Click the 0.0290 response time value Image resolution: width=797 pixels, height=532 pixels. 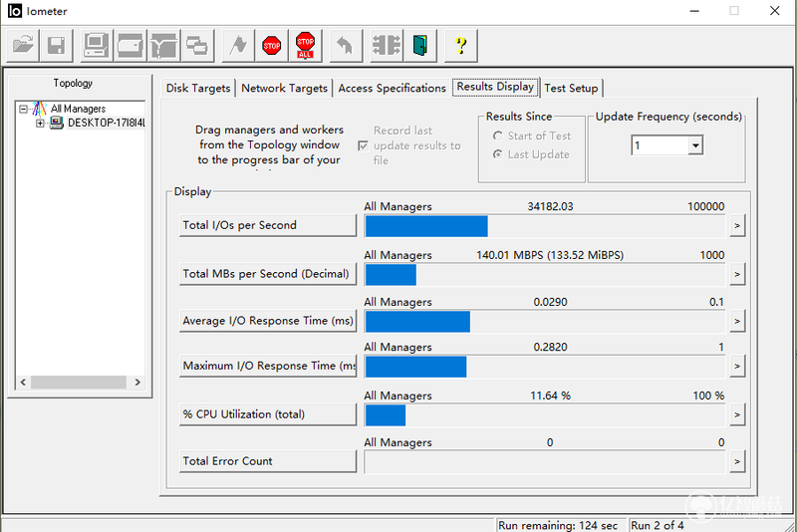[x=550, y=302]
